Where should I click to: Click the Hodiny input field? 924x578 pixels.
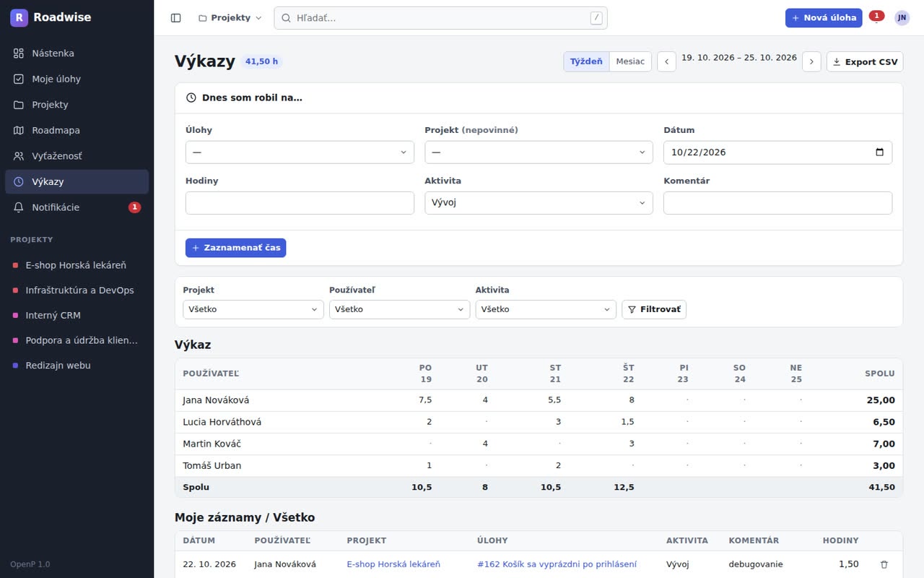[x=300, y=203]
